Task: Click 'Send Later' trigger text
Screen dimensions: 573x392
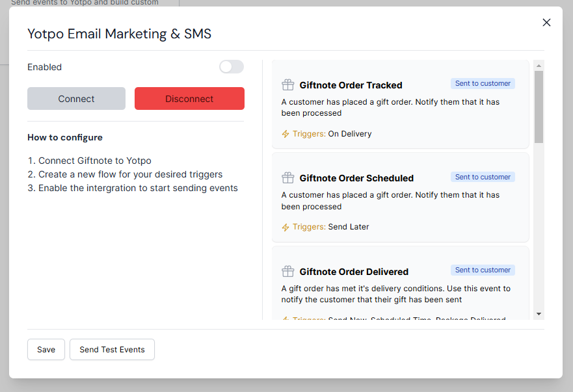Action: tap(349, 227)
